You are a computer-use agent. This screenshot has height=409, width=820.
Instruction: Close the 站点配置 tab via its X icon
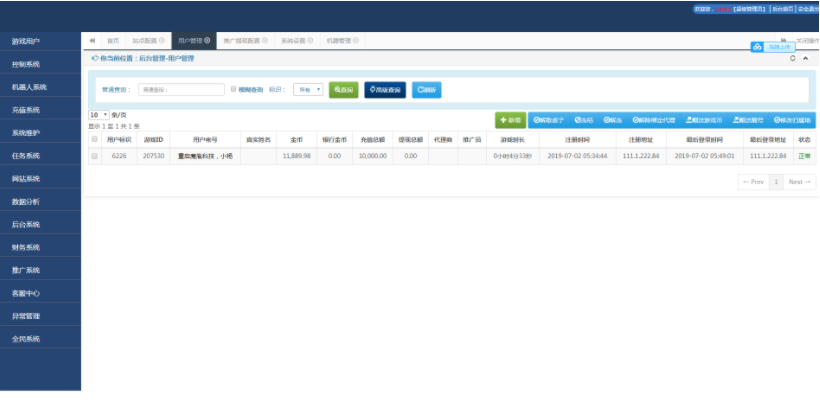pos(162,41)
